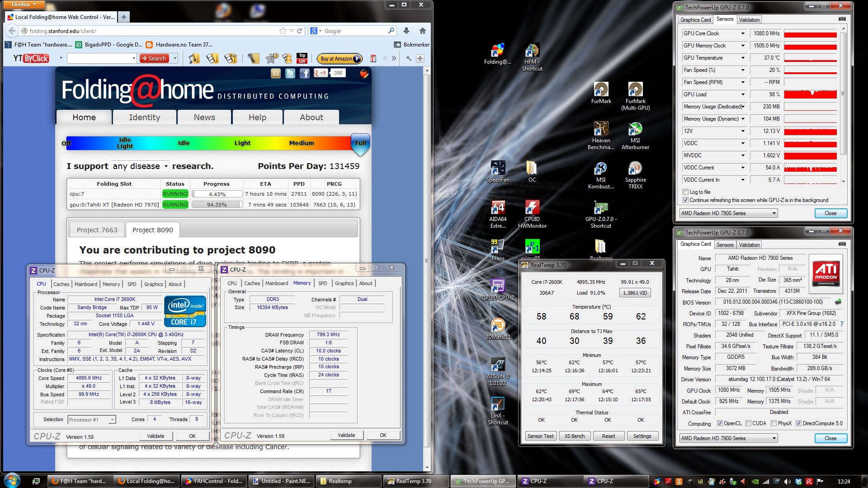Set Folding power slider to Idle

point(184,143)
